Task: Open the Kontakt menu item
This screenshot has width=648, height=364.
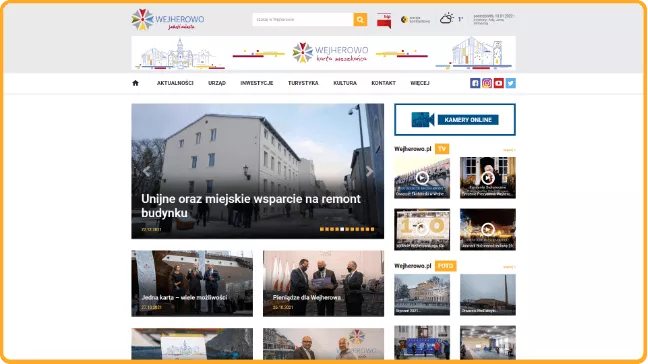Action: [x=384, y=83]
